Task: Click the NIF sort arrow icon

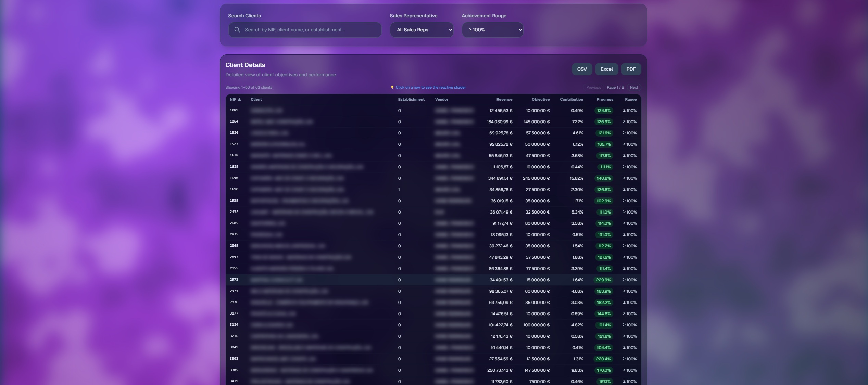Action: click(239, 99)
